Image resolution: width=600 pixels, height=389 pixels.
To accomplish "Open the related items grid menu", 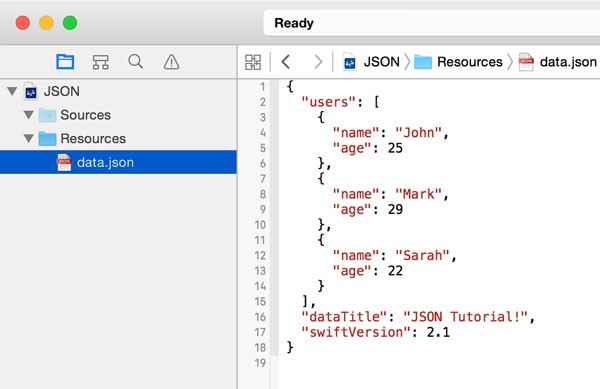I will click(253, 62).
